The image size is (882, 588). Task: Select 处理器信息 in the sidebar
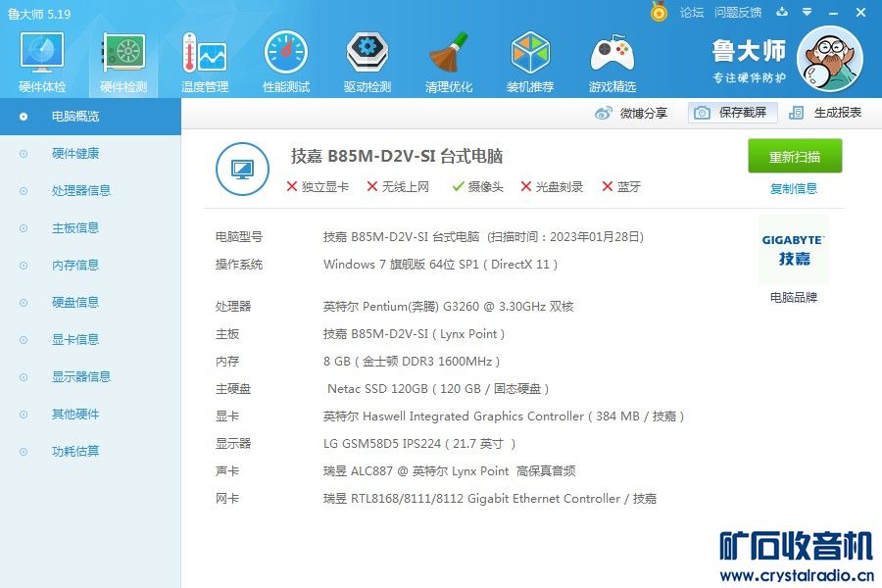[x=81, y=191]
